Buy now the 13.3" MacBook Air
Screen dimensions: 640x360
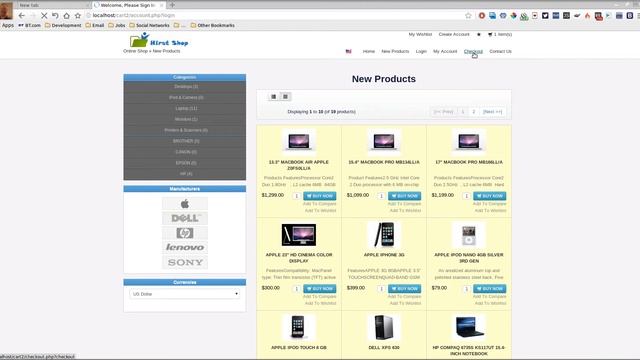[x=320, y=196]
